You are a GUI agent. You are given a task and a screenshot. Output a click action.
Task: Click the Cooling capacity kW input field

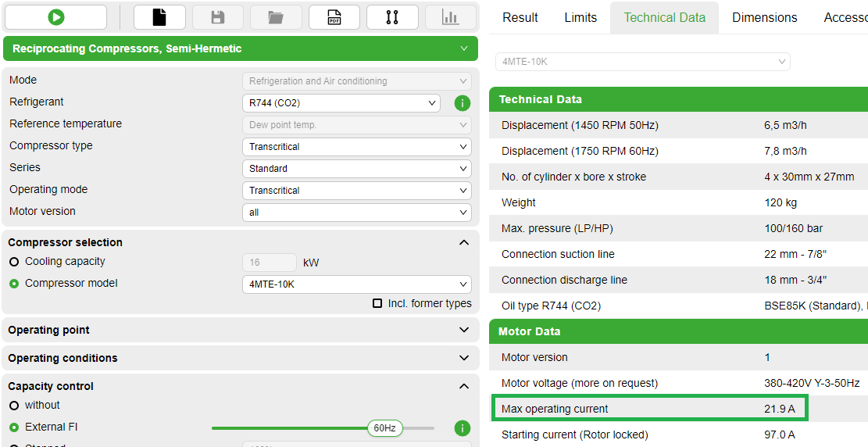click(270, 263)
